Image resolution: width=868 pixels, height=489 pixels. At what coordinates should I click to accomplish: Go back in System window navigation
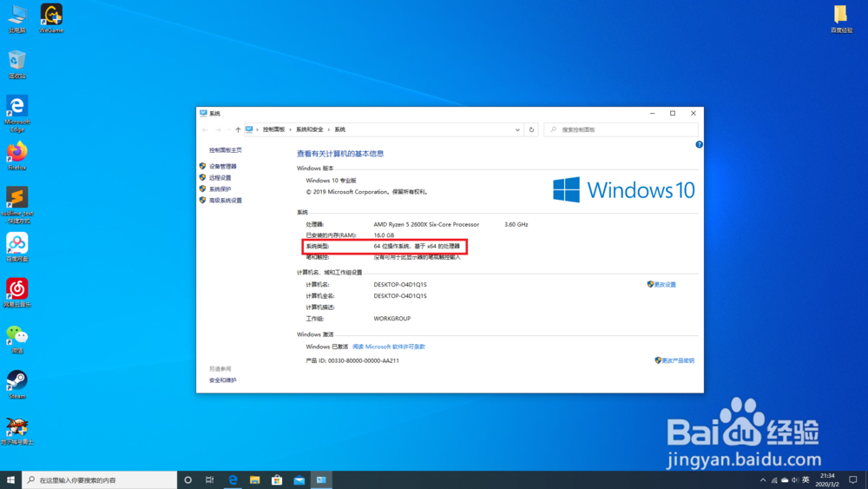pos(206,129)
